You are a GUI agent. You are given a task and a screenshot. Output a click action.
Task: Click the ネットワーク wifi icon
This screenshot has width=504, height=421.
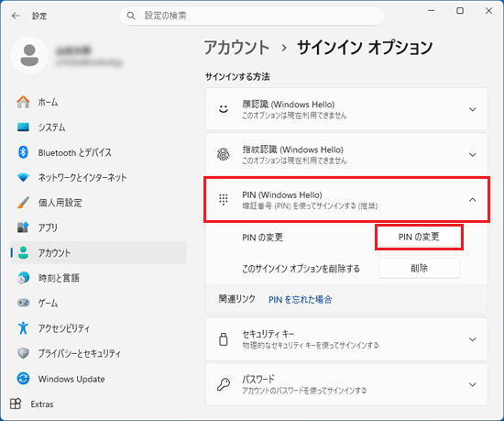[x=23, y=177]
